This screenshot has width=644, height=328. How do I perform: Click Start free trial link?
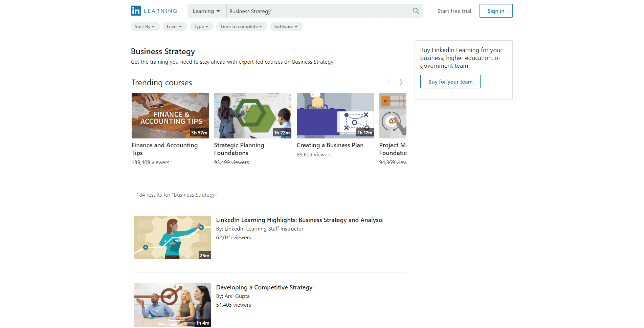tap(454, 11)
